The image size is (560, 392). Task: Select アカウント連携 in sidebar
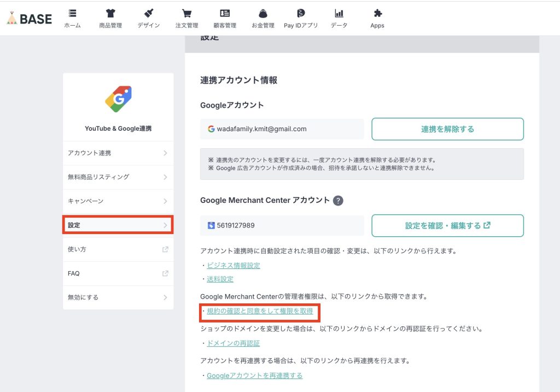coord(118,153)
